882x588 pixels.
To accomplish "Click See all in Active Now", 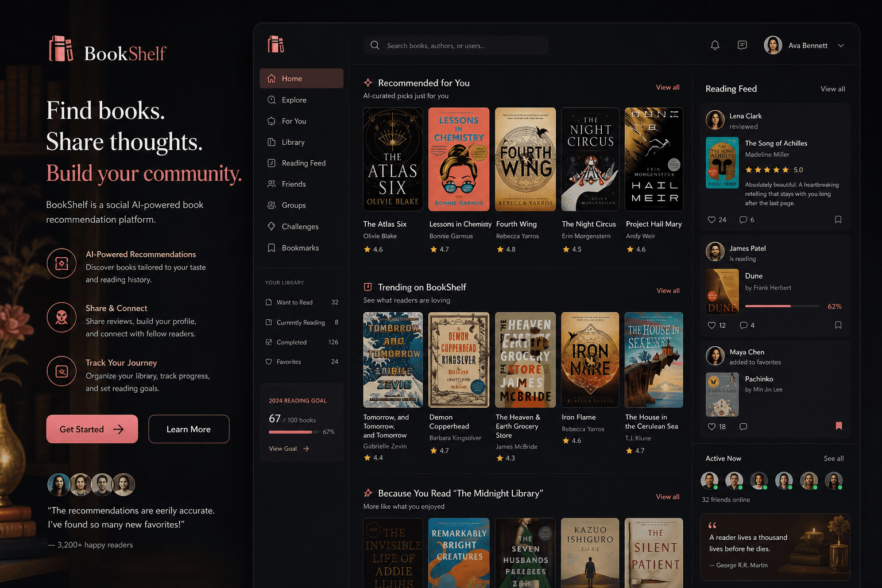I will click(834, 458).
